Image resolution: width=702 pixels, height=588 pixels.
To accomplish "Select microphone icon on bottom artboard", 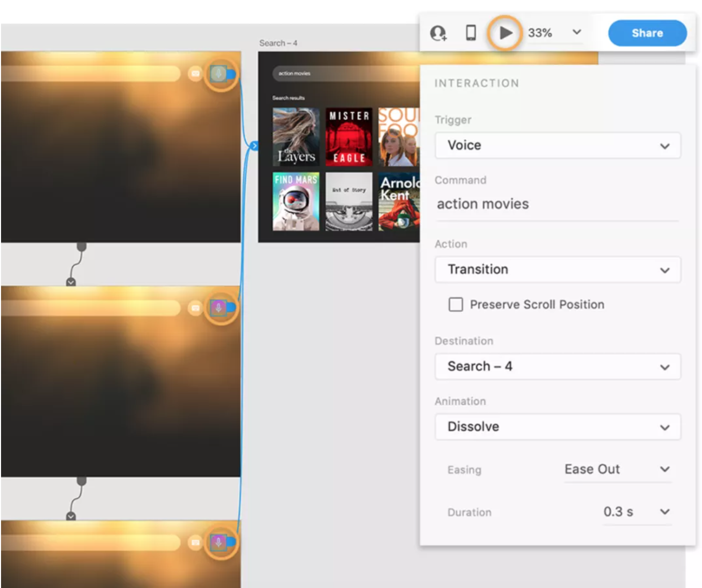I will click(218, 542).
